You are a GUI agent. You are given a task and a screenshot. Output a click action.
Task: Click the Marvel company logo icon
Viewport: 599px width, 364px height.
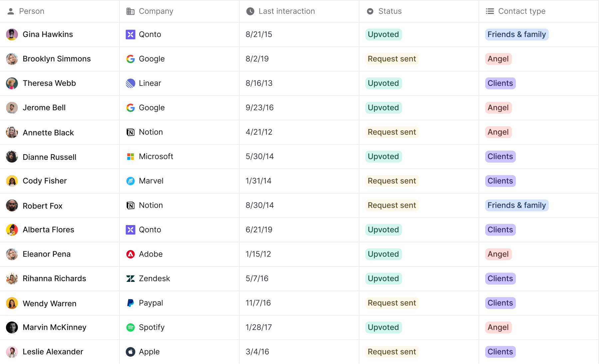[x=130, y=181]
